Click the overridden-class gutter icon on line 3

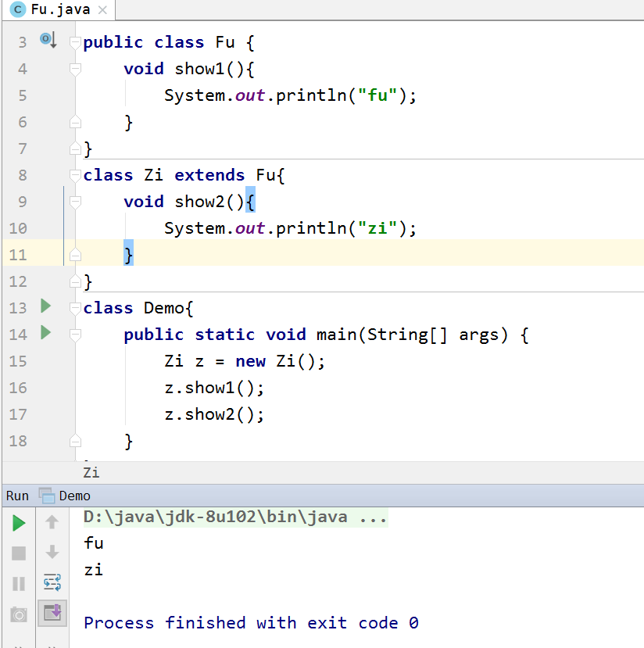coord(48,40)
